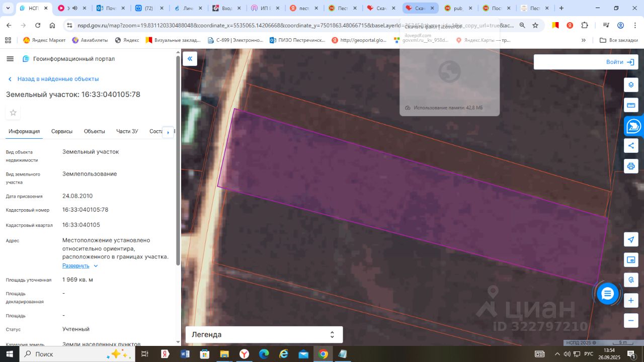The image size is (644, 362).
Task: Open the Объекты tab
Action: [x=95, y=131]
